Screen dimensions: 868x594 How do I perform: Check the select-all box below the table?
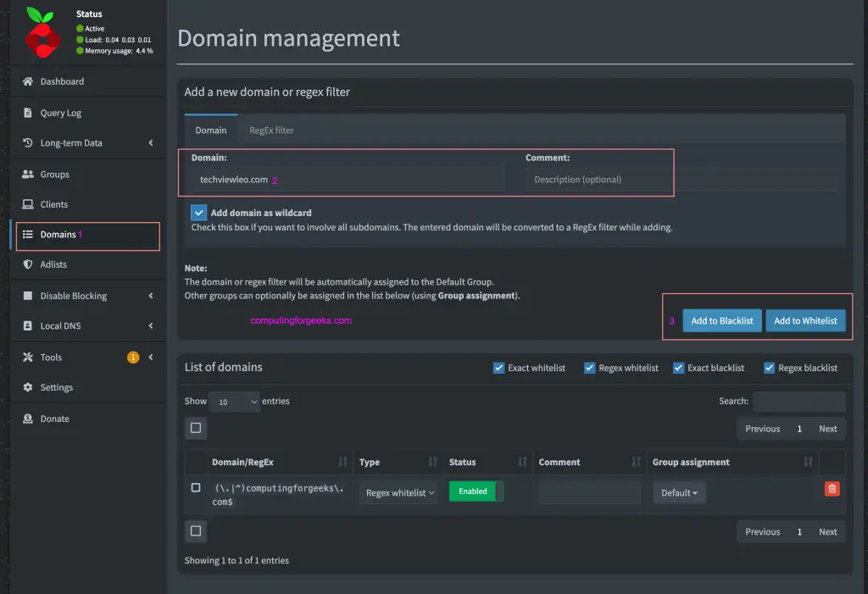pyautogui.click(x=196, y=531)
